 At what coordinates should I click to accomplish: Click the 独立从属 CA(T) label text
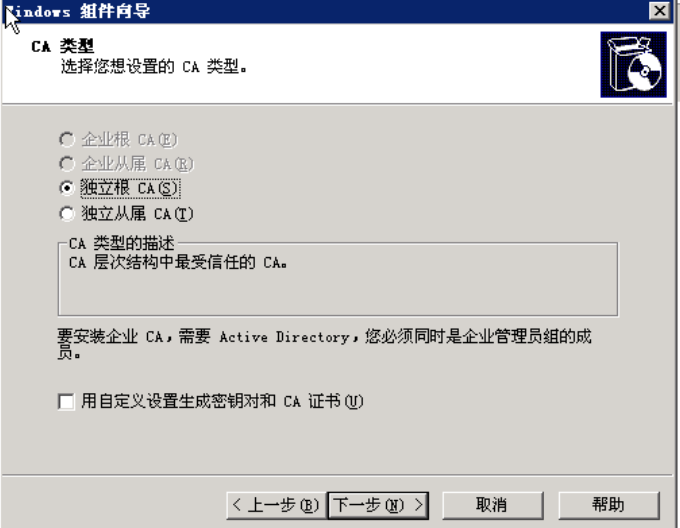point(137,213)
